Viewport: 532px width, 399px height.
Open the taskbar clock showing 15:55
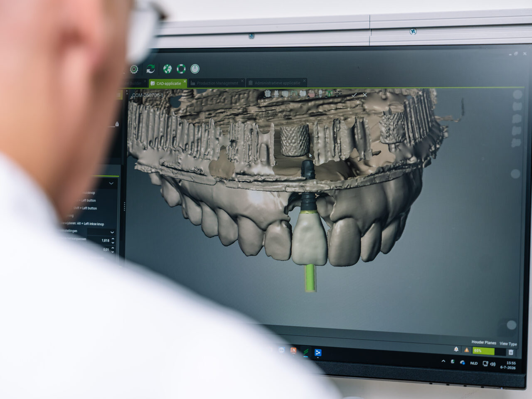pos(508,365)
